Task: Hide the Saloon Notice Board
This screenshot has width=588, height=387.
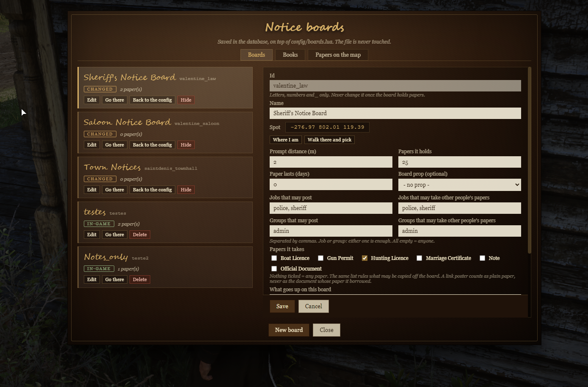Action: click(x=186, y=145)
